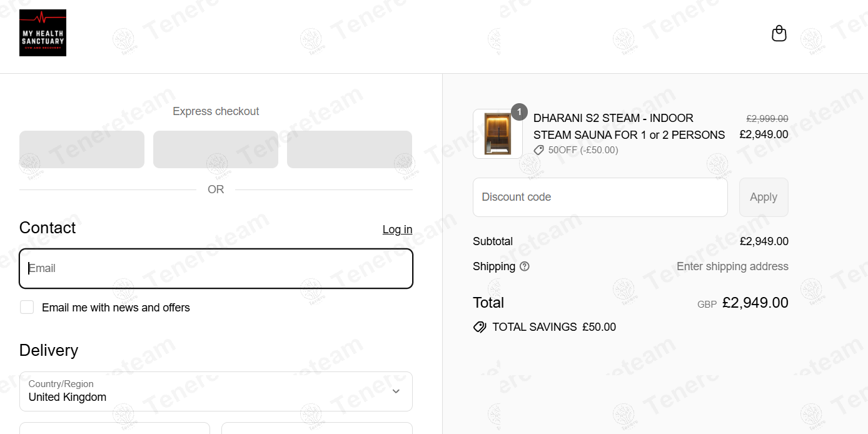Enable Email me with news and offers
Image resolution: width=868 pixels, height=434 pixels.
coord(27,307)
